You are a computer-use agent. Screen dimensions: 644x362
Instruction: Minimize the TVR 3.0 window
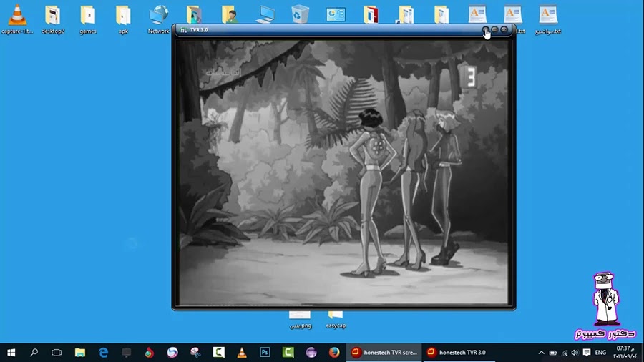click(x=495, y=29)
